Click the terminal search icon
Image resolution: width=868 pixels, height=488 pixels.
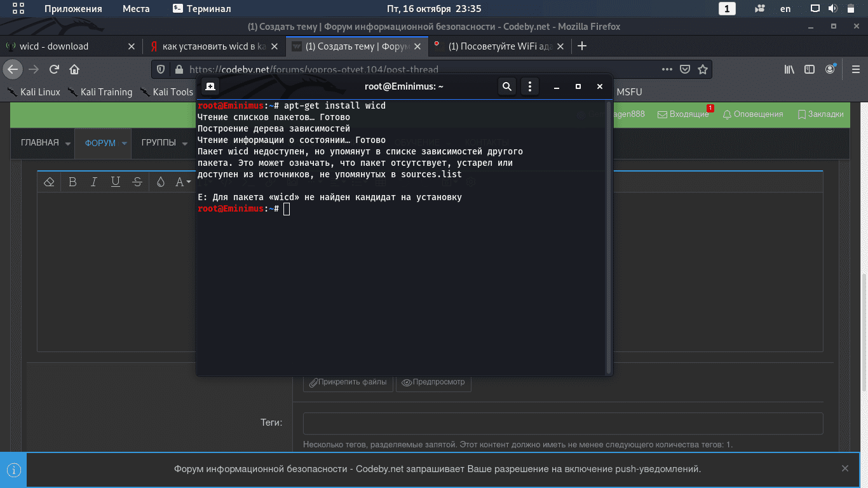[506, 86]
